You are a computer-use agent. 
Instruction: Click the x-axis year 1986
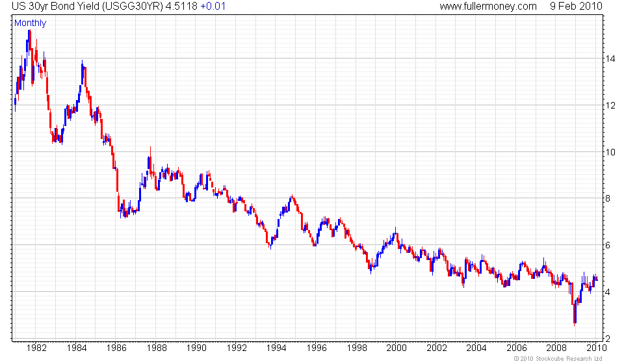(x=116, y=348)
